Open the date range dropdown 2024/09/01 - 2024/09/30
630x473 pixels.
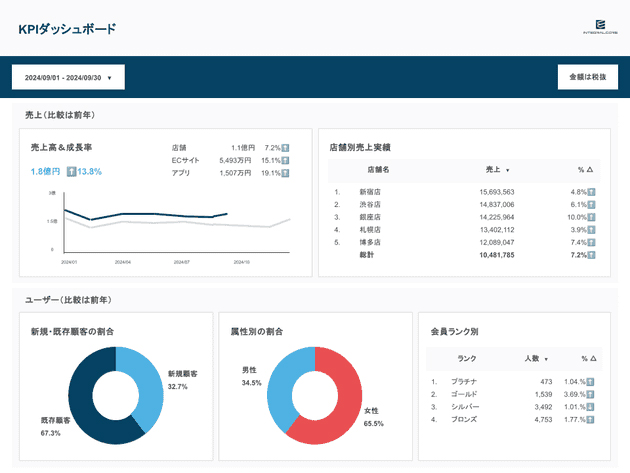(x=67, y=77)
